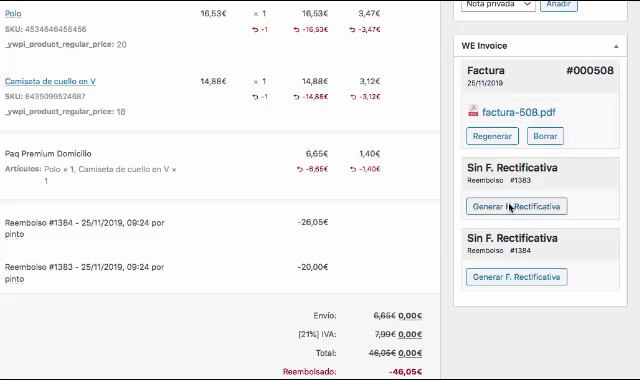640x380 pixels.
Task: Click the refund icon beside -3,47€
Action: click(352, 29)
